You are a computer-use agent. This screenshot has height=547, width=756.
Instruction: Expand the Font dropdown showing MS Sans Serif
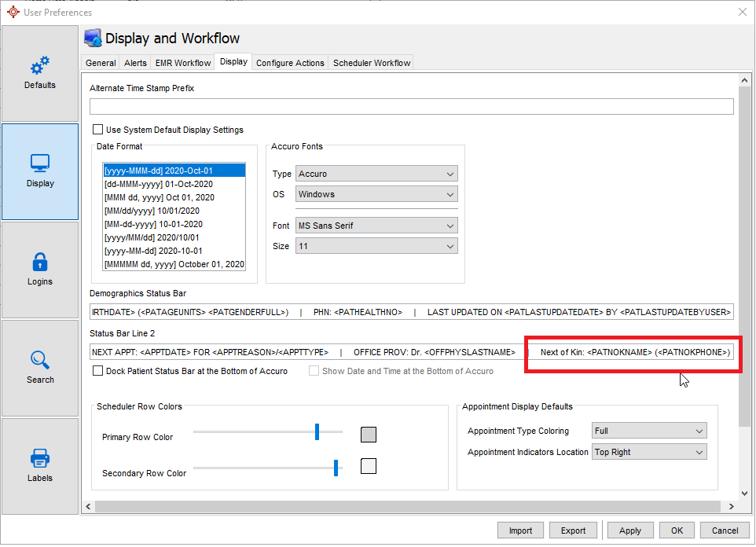(376, 226)
